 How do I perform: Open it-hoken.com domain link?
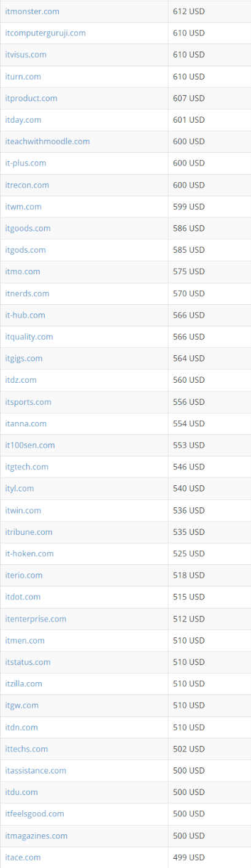[29, 553]
